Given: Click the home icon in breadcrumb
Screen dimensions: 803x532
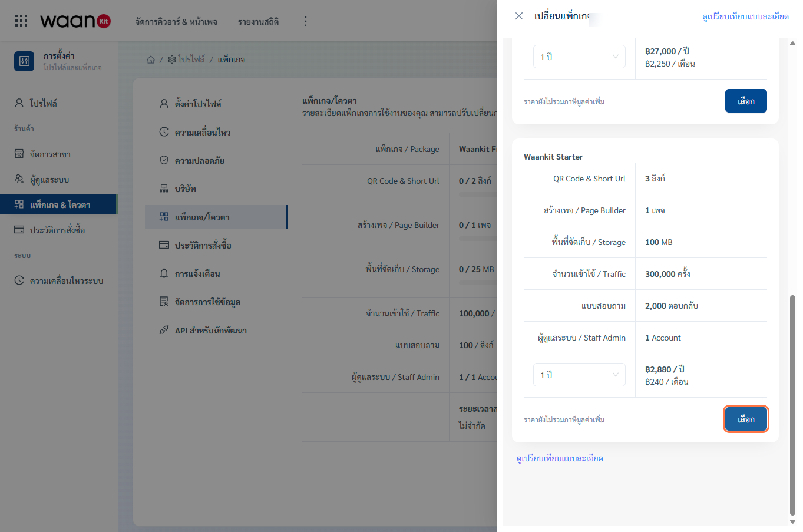Looking at the screenshot, I should [151, 60].
